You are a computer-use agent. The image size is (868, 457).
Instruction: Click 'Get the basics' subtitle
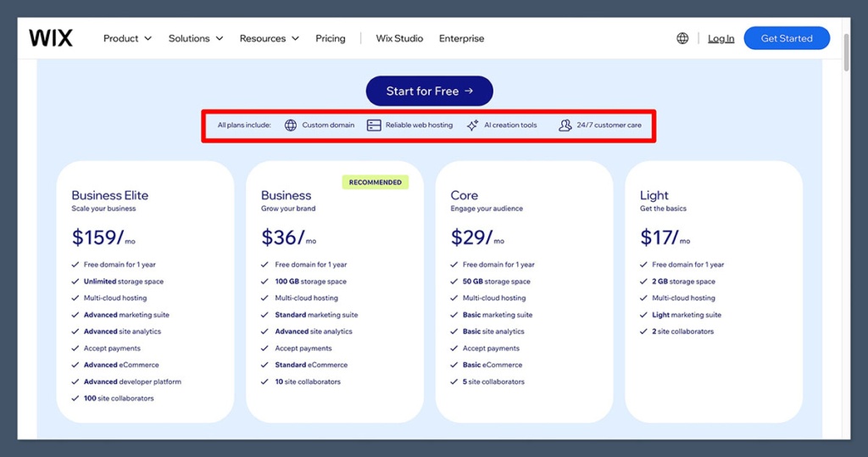(663, 209)
